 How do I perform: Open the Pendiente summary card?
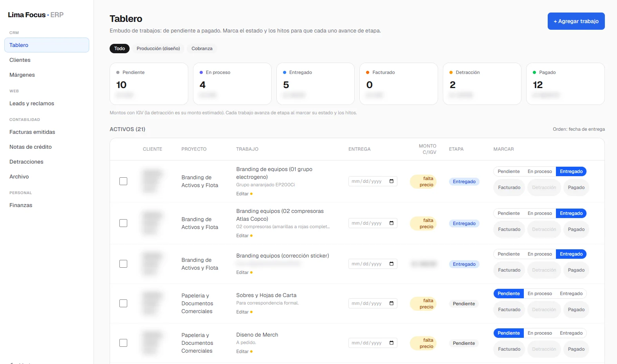point(149,84)
